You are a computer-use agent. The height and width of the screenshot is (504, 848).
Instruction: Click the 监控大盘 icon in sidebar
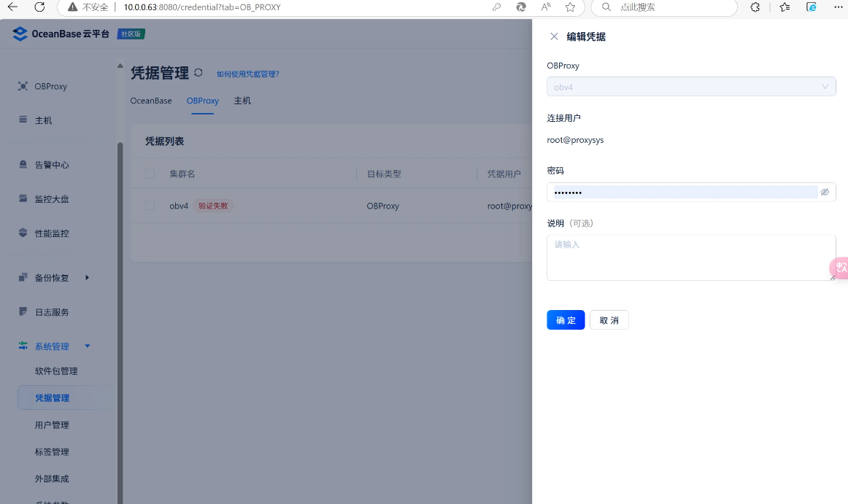(x=23, y=199)
